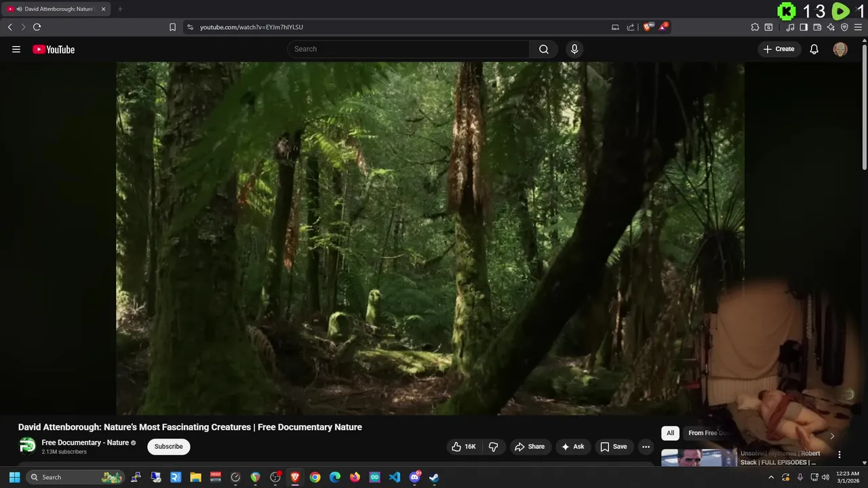Click the Create button
Screen dimensions: 868x488
pos(778,49)
